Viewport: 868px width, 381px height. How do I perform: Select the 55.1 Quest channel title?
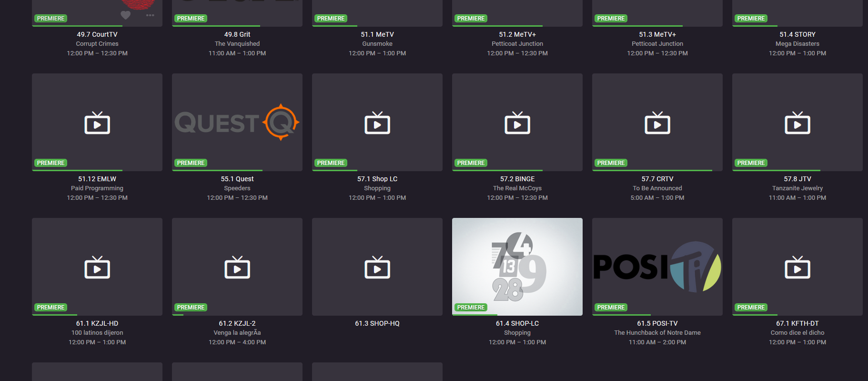[x=237, y=179]
